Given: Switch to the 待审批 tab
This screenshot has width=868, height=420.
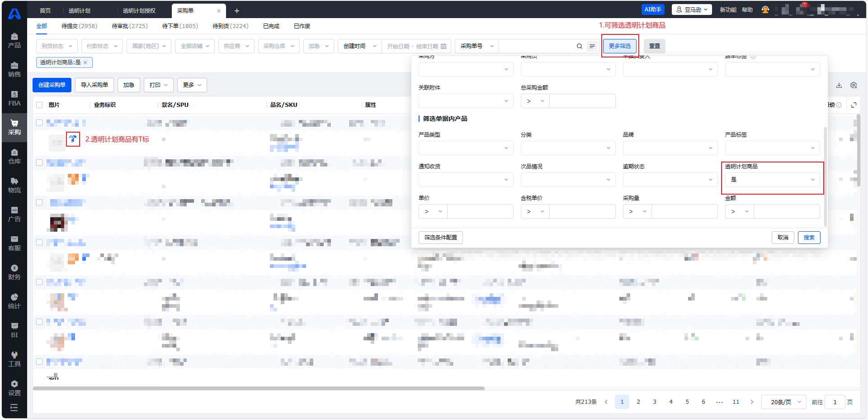Looking at the screenshot, I should [x=129, y=26].
